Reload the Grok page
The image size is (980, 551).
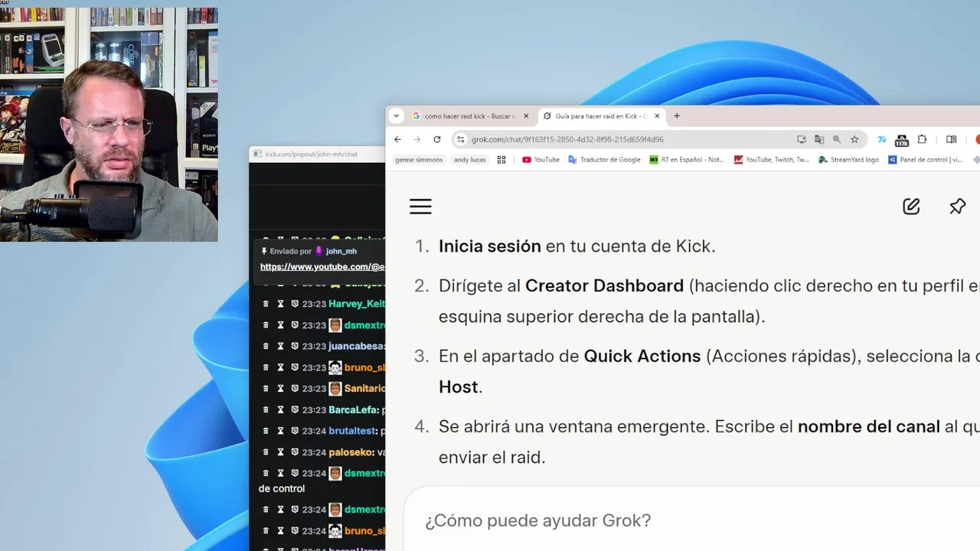(437, 139)
